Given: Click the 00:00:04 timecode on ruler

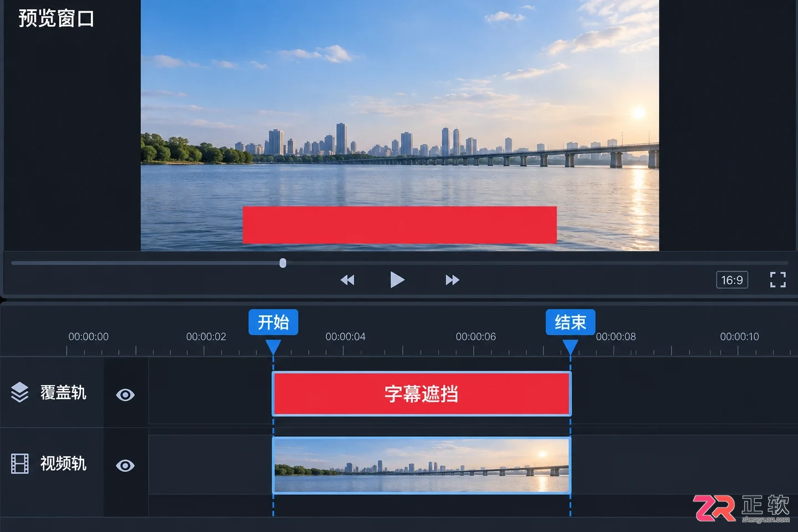Looking at the screenshot, I should pos(345,336).
